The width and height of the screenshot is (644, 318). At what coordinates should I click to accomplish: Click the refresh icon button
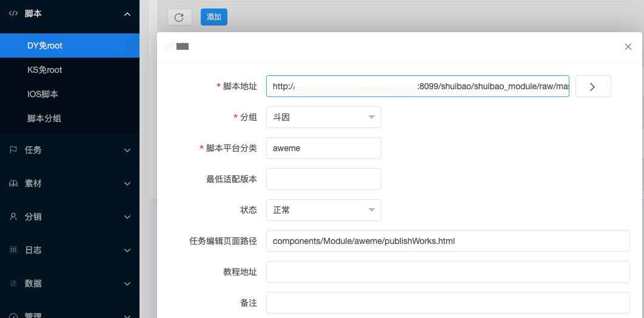pyautogui.click(x=179, y=17)
